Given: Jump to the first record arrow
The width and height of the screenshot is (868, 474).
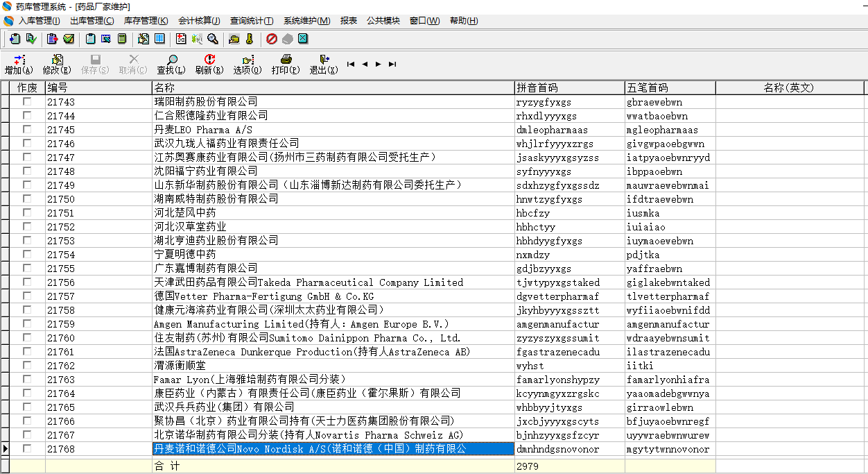Looking at the screenshot, I should [x=351, y=64].
